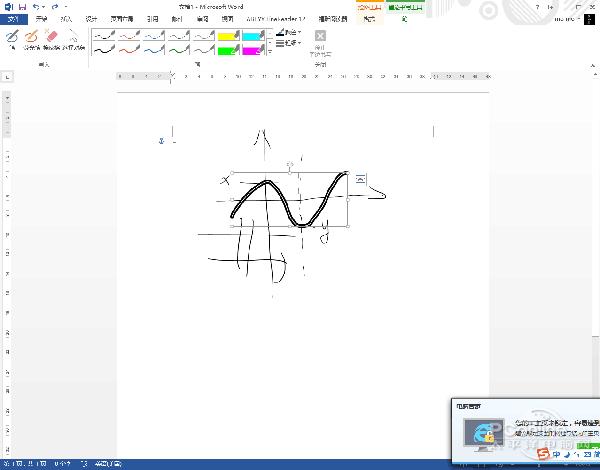The image size is (600, 470).
Task: Choose the yellow highlighter swatch
Action: 228,36
